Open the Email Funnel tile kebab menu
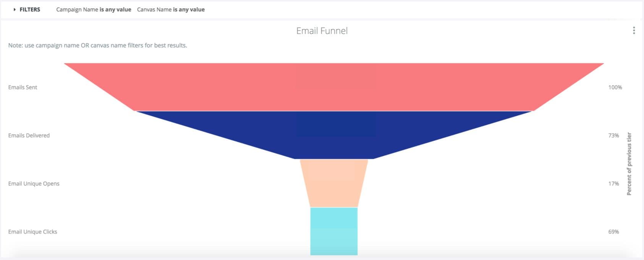This screenshot has height=260, width=644. [x=634, y=29]
